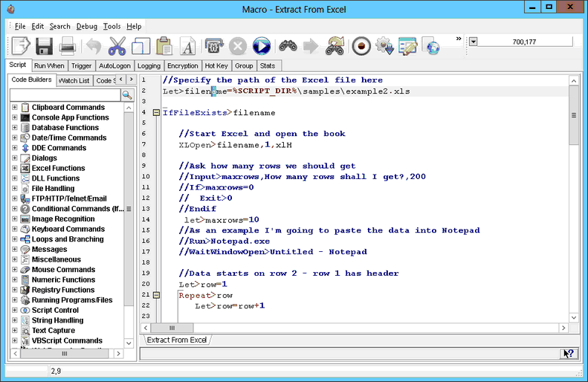Click tree panel scrollbar up arrow
588x382 pixels.
coord(129,108)
